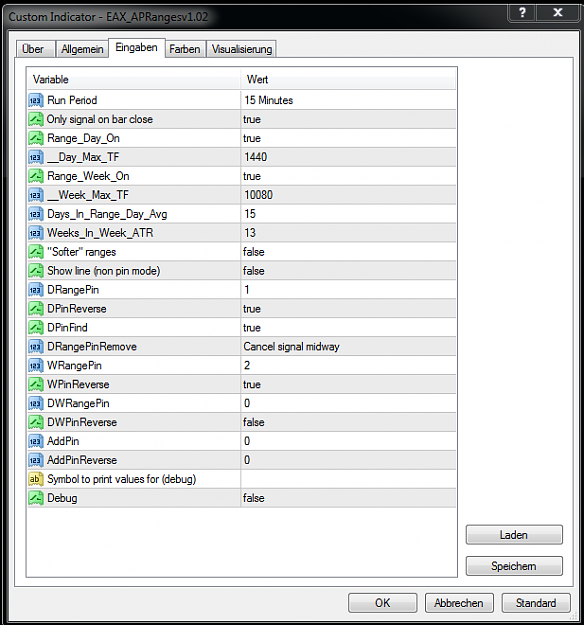Click the Laden button
The width and height of the screenshot is (584, 625).
coord(514,535)
